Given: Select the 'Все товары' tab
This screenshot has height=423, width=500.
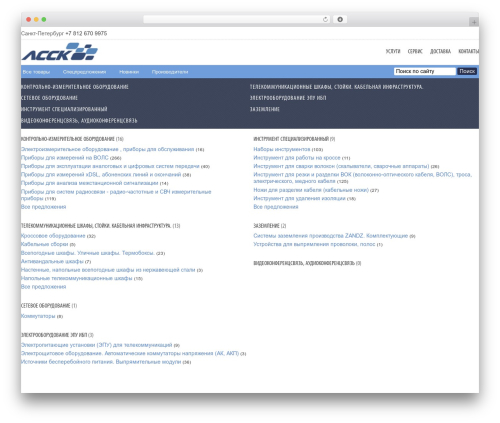Looking at the screenshot, I should tap(36, 72).
